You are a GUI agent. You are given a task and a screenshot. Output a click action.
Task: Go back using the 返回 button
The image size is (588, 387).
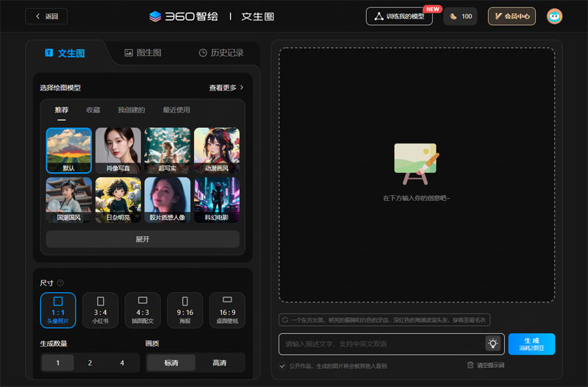click(x=46, y=16)
